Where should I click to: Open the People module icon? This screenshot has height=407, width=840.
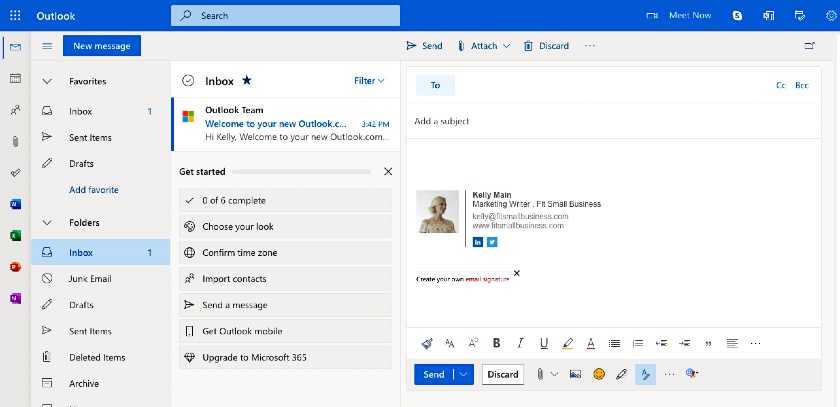[x=16, y=110]
